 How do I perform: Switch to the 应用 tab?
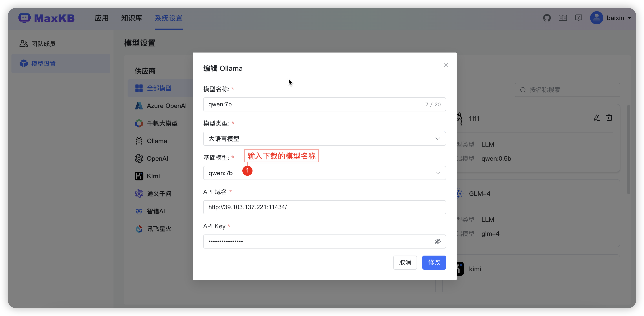pyautogui.click(x=101, y=18)
